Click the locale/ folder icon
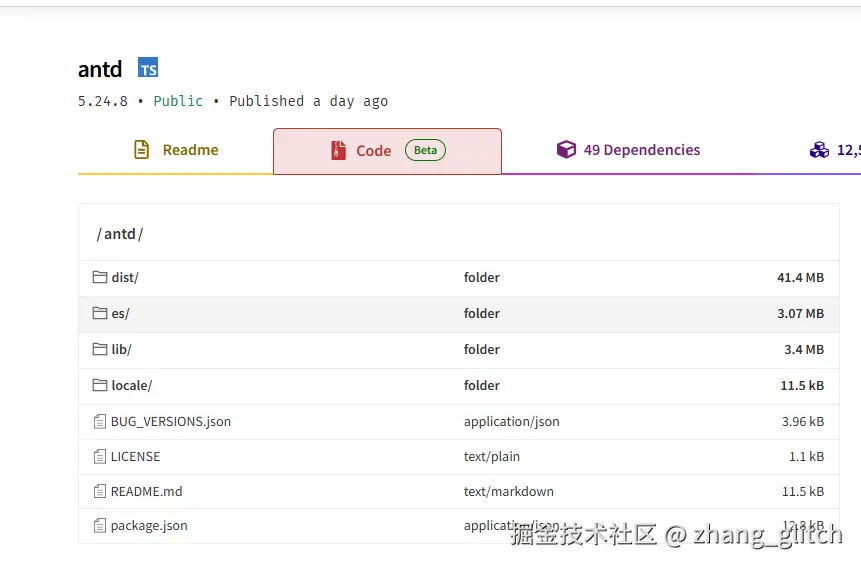This screenshot has height=567, width=861. [x=100, y=385]
